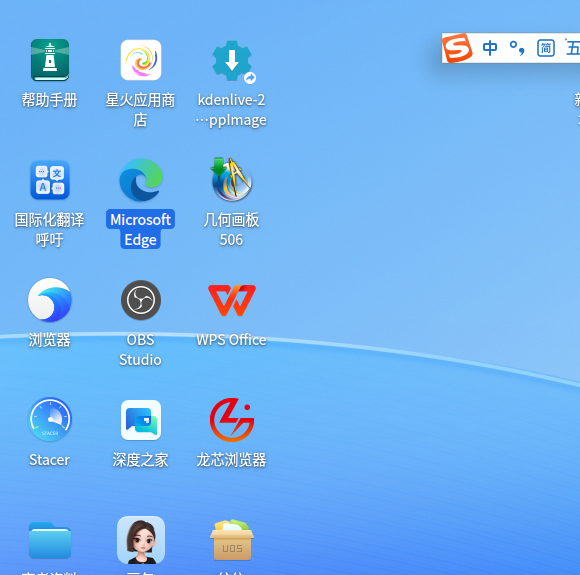Viewport: 580px width, 575px height.
Task: Launch 星火应用商店 app store
Action: (x=141, y=60)
